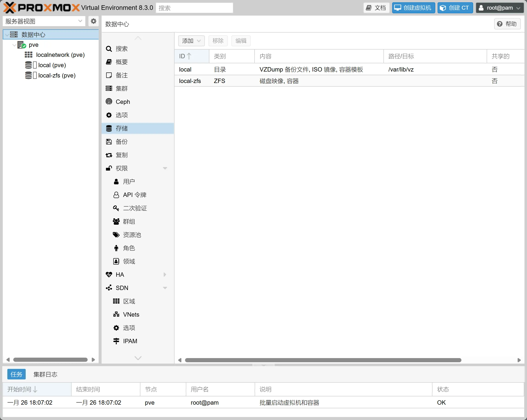Open Ceph from the datacenter menu
The image size is (527, 420).
(122, 102)
